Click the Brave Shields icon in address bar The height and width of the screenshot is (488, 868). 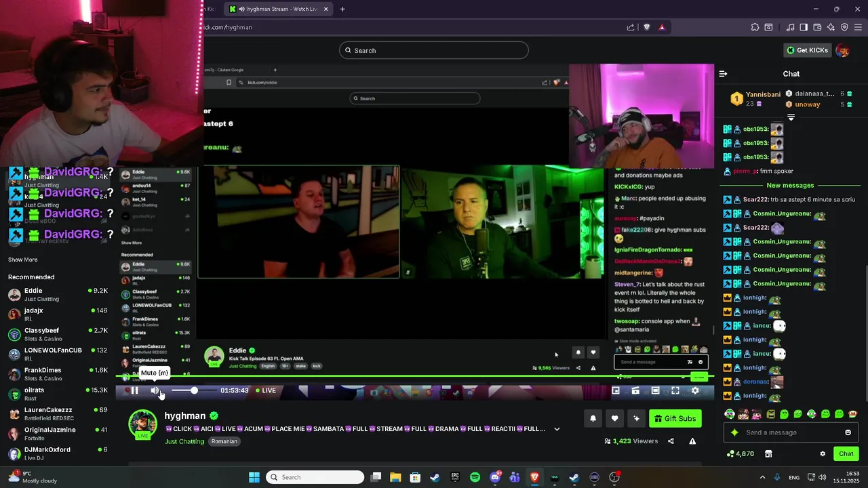(x=646, y=27)
